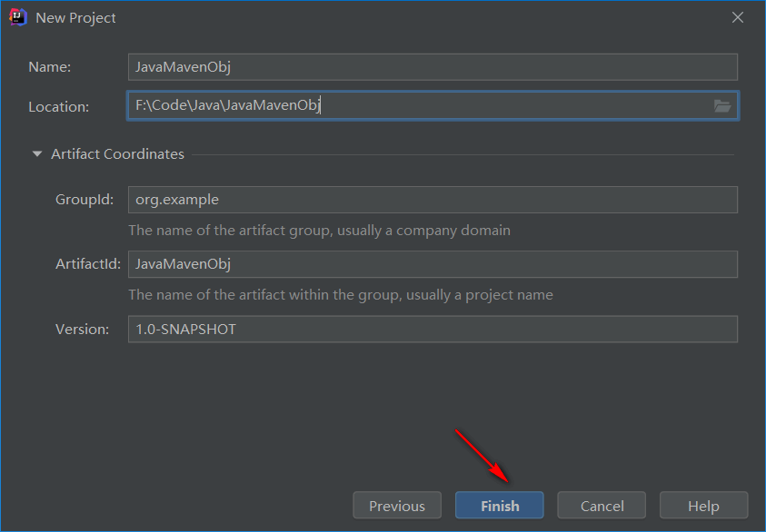The image size is (766, 532).
Task: Click the Artifact Coordinates disclosure arrow
Action: [x=36, y=153]
